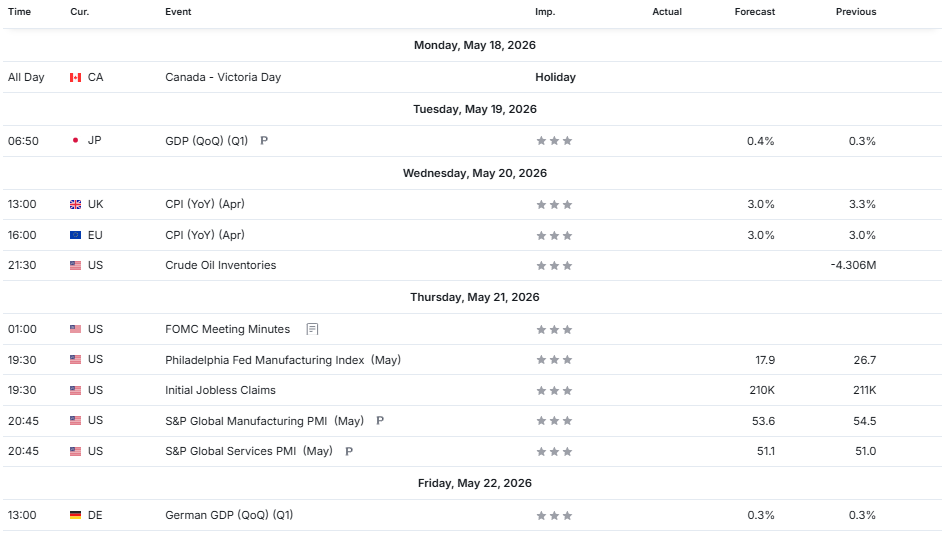Open the German GDP (QoQ) event
The height and width of the screenshot is (535, 946).
229,515
